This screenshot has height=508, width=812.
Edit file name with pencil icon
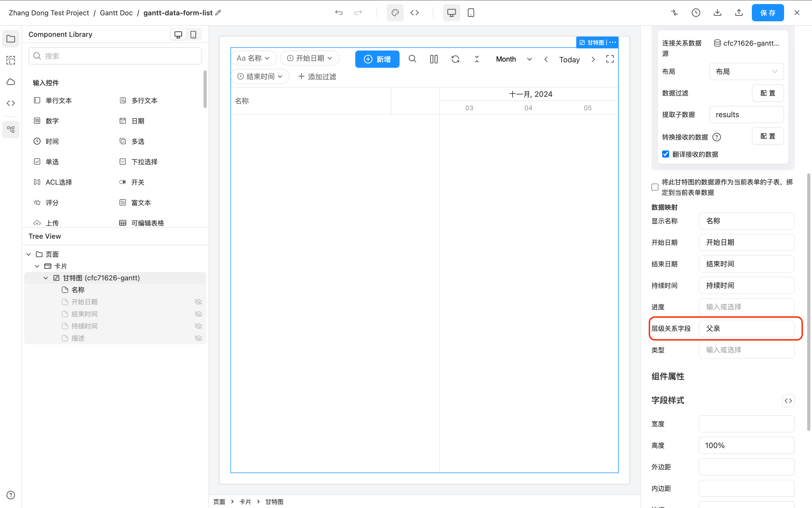218,13
